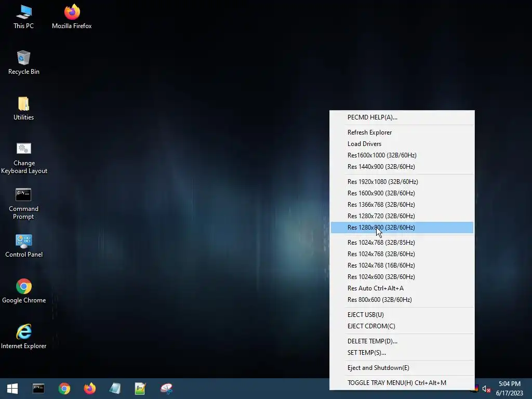Select Res 1440x900 (32B/60Hz)
Screen dimensions: 532x399
pos(402,167)
